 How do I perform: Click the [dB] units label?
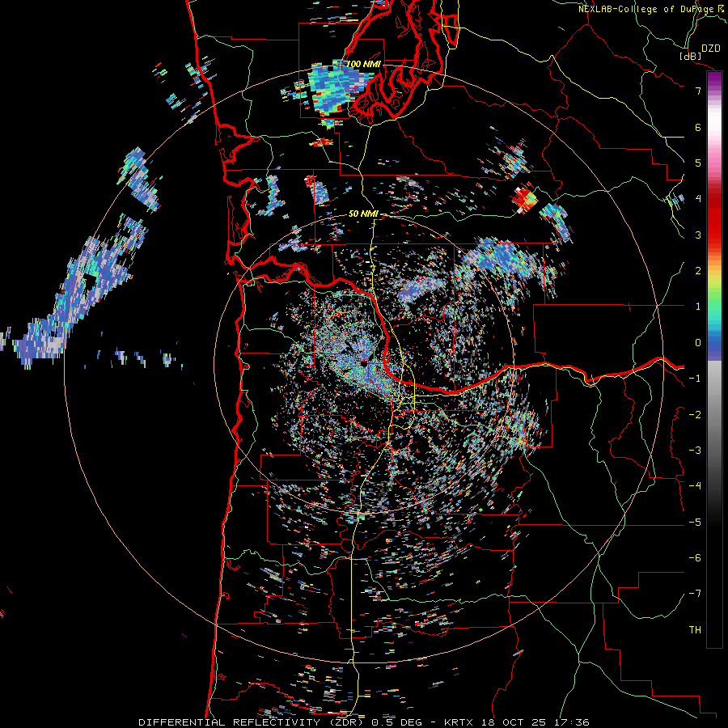coord(691,56)
